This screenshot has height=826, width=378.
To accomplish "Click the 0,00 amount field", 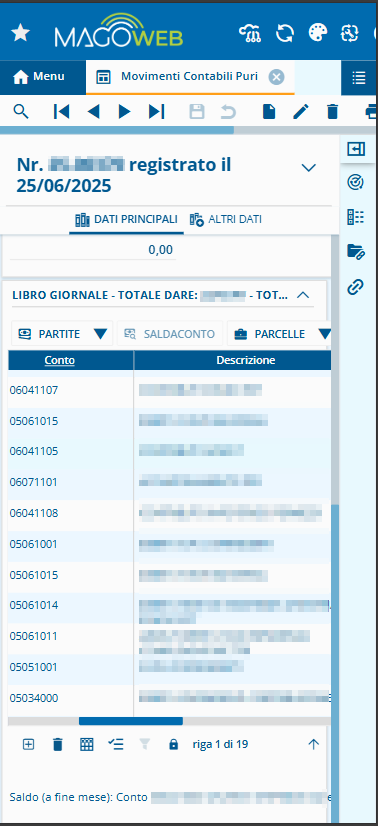I will coord(93,250).
